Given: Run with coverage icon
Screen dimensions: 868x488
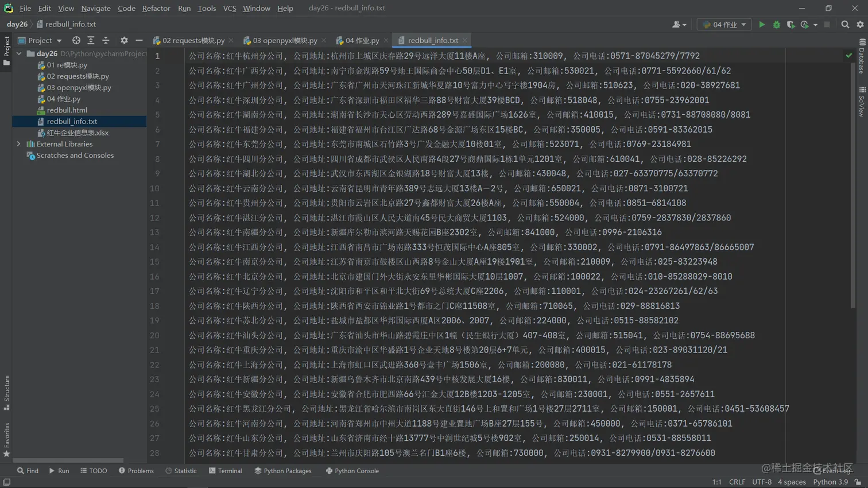Looking at the screenshot, I should [x=790, y=25].
